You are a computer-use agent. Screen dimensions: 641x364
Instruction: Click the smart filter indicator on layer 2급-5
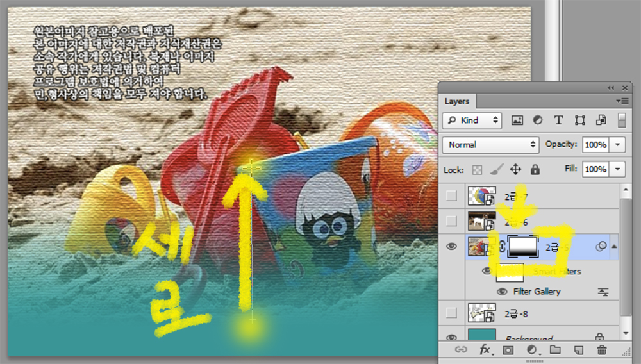pos(601,246)
